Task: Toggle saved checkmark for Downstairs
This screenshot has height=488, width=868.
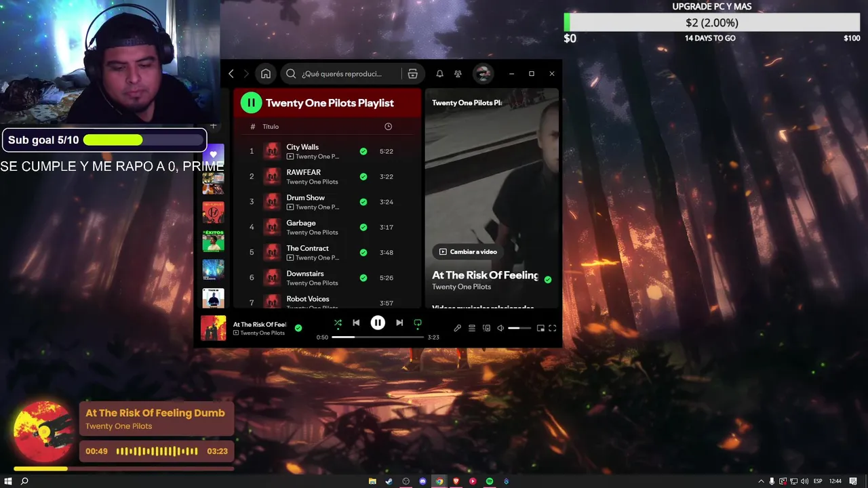Action: (x=363, y=278)
